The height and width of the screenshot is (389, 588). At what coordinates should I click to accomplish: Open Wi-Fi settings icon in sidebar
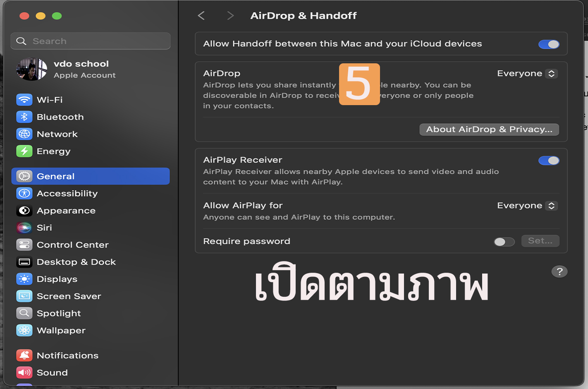coord(24,100)
